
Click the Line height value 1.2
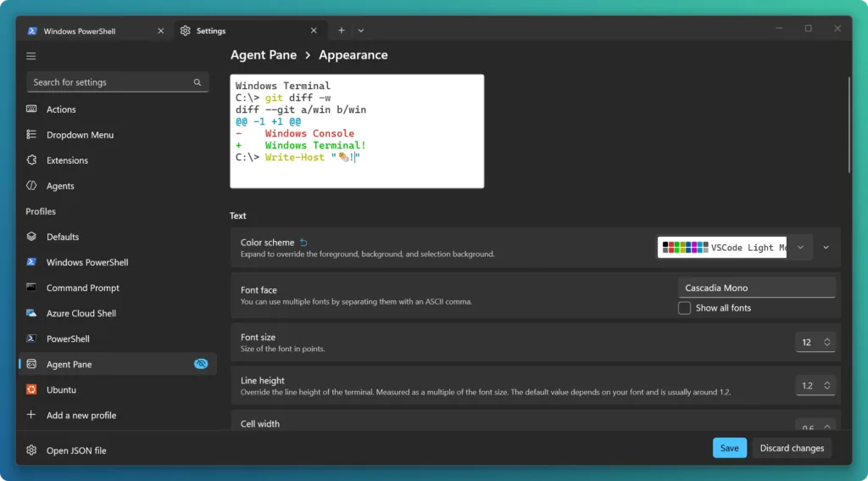coord(807,386)
